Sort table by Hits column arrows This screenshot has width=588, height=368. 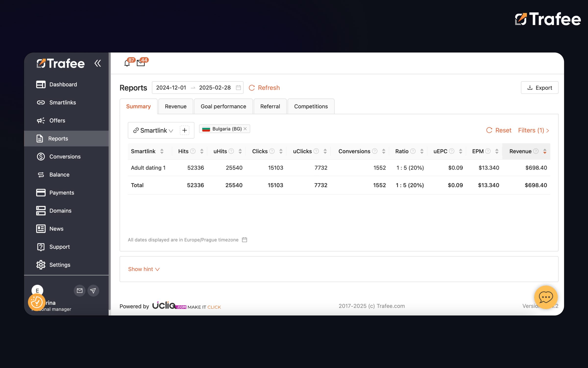coord(202,151)
